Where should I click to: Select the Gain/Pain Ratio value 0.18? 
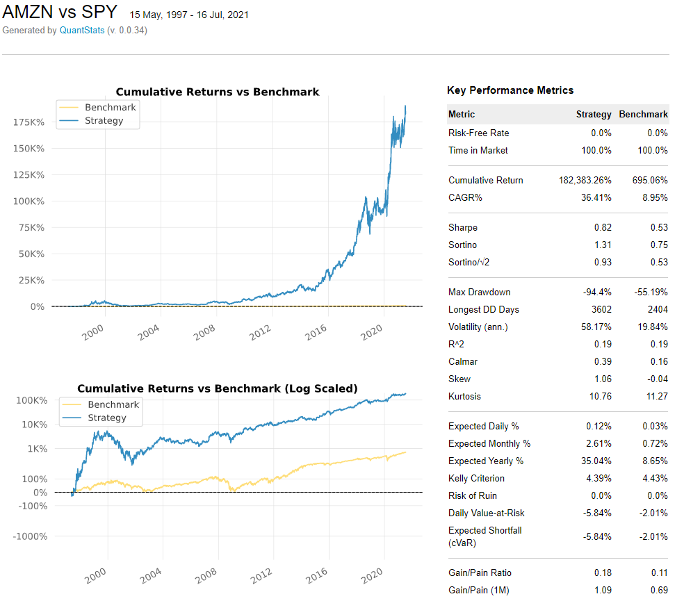coord(603,573)
